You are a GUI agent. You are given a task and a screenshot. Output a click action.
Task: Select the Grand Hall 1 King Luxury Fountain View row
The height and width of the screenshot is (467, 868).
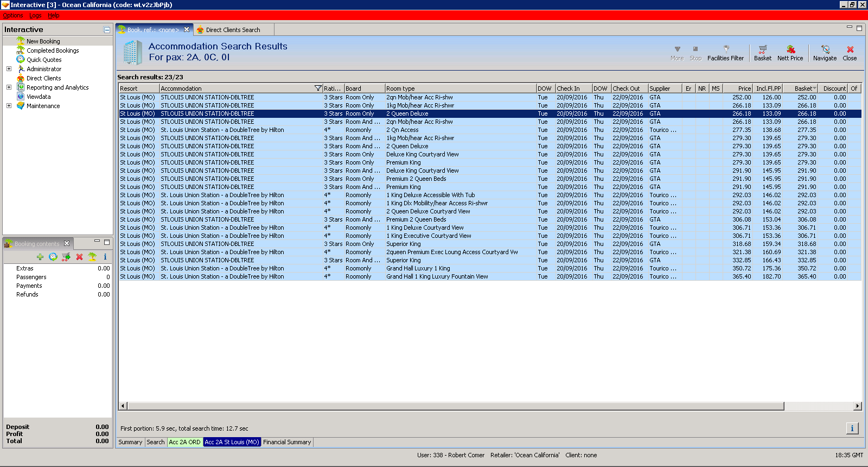[490, 276]
